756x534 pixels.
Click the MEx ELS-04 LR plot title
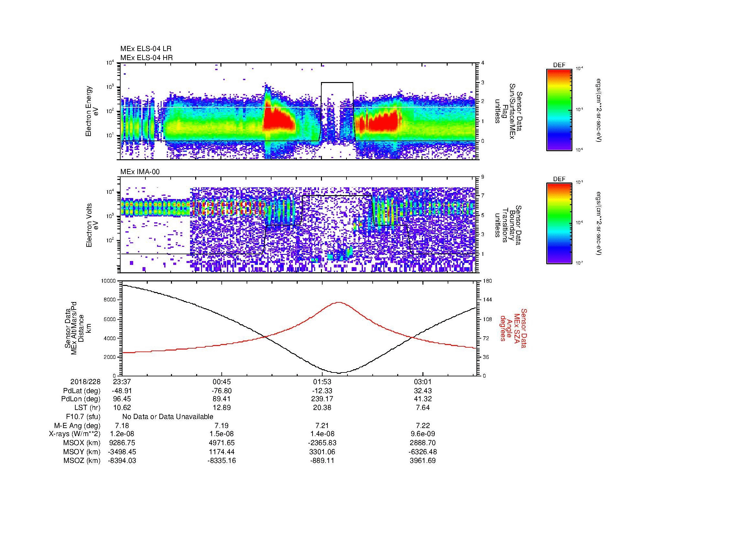click(146, 49)
